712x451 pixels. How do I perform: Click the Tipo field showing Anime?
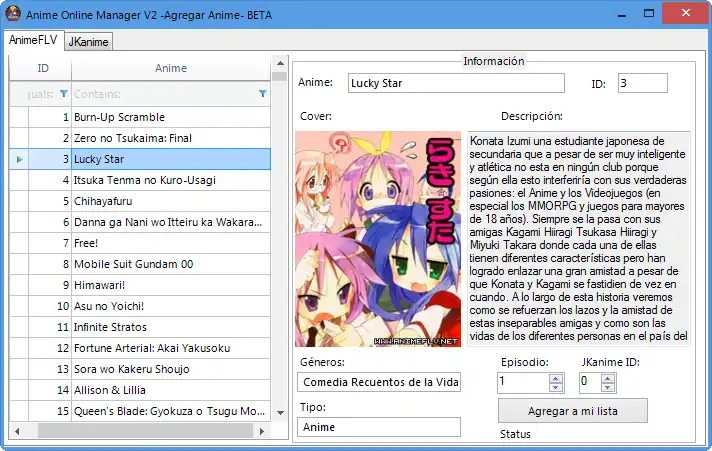tap(379, 427)
